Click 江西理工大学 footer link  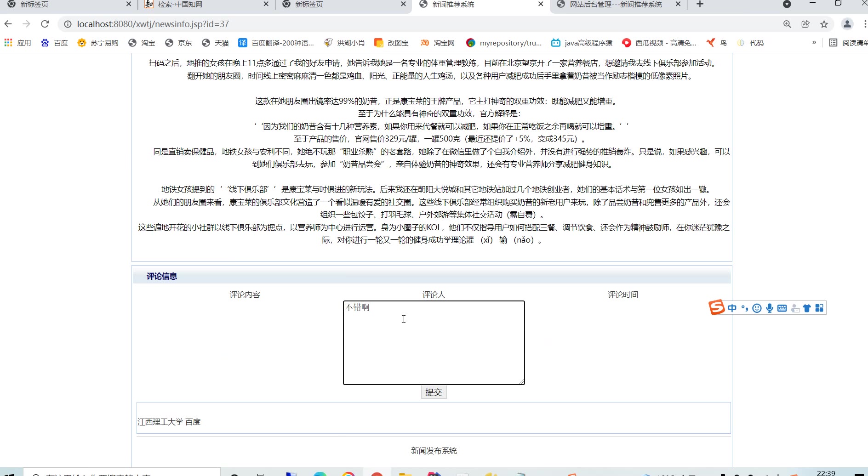[160, 422]
